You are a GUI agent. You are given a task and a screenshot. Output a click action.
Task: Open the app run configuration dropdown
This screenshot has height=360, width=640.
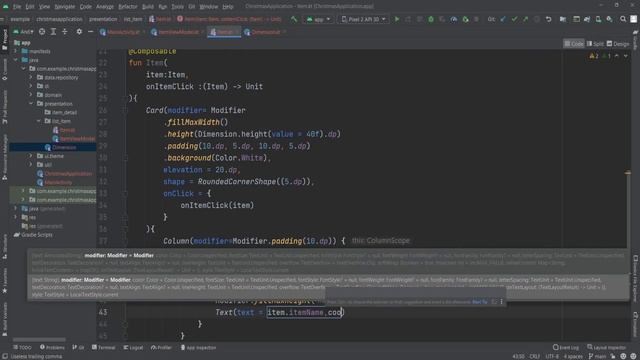pyautogui.click(x=318, y=19)
